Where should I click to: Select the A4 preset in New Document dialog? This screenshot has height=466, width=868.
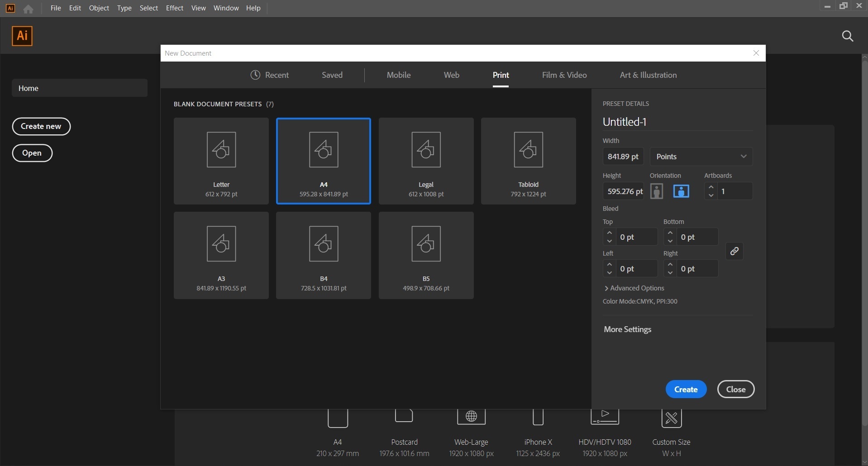pos(324,161)
